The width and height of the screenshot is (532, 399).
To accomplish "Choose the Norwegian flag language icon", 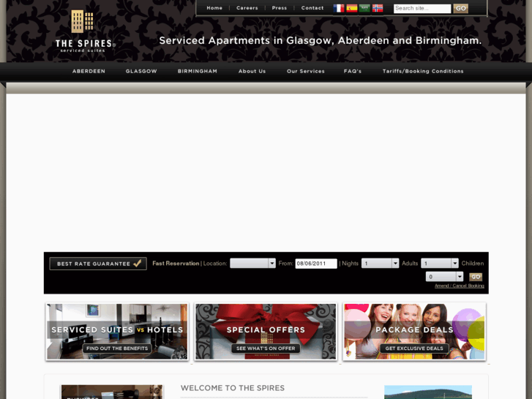I will (x=378, y=8).
